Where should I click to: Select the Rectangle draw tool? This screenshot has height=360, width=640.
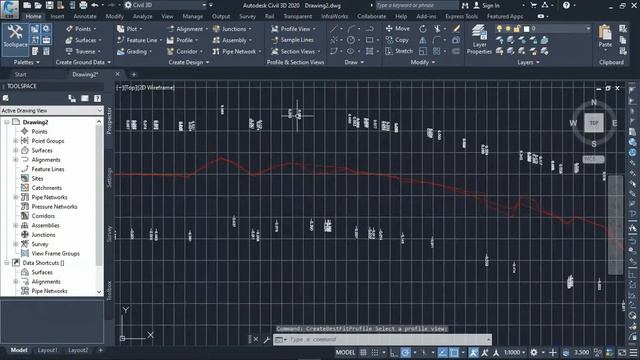click(x=369, y=40)
